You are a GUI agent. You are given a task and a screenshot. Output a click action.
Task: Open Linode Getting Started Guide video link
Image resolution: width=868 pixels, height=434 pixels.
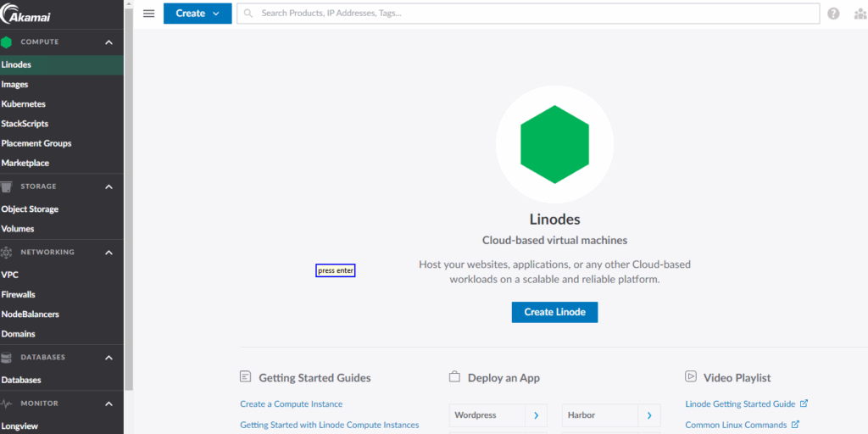pyautogui.click(x=740, y=404)
